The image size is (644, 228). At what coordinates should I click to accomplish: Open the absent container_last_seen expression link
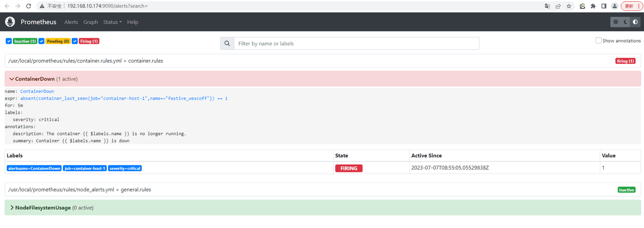point(124,99)
